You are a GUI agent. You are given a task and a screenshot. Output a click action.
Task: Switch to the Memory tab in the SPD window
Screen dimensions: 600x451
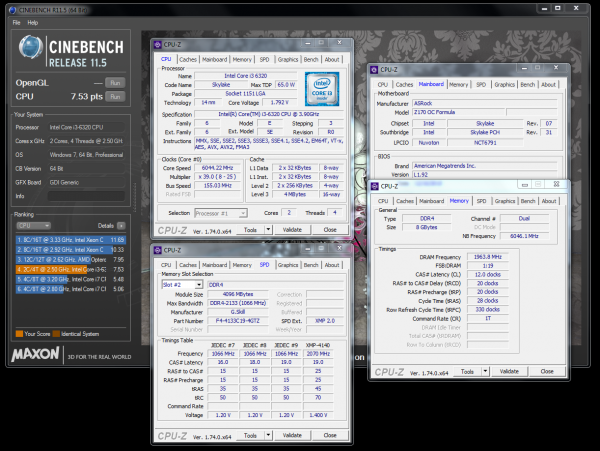coord(242,265)
